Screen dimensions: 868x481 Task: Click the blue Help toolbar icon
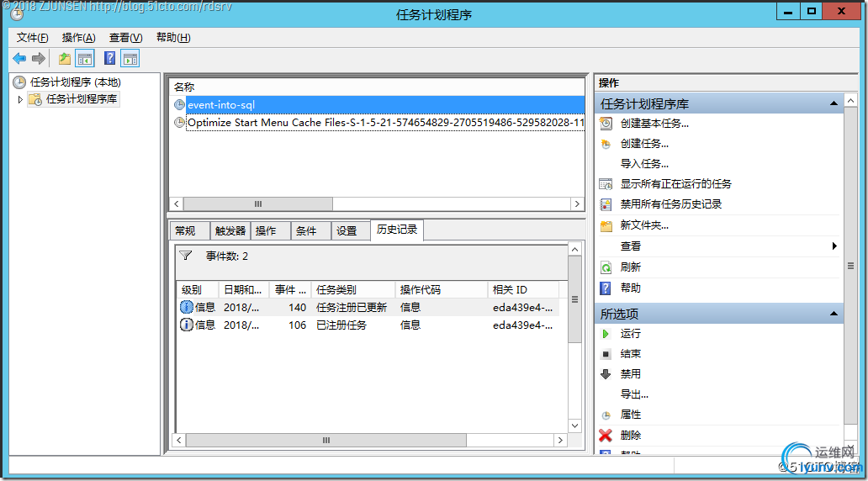pos(109,58)
